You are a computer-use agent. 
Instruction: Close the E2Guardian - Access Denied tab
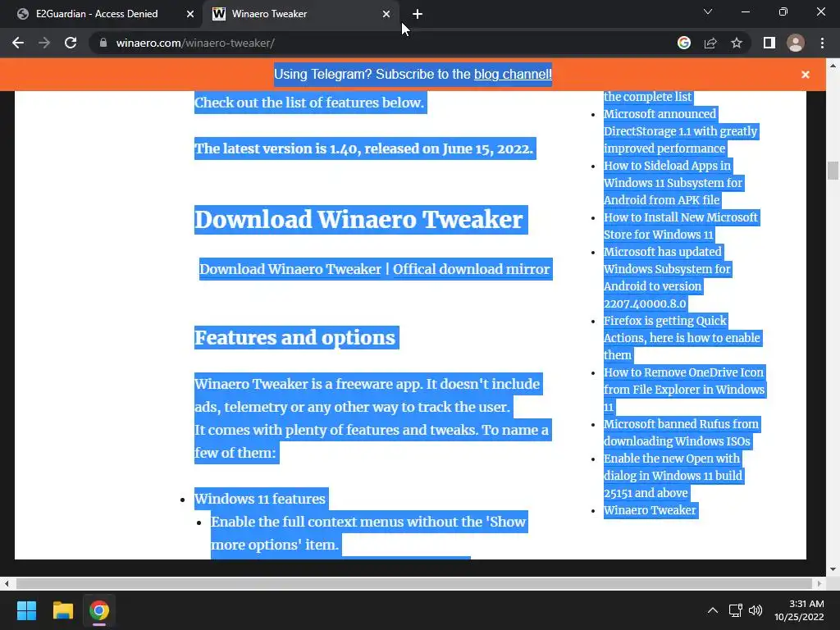point(190,14)
